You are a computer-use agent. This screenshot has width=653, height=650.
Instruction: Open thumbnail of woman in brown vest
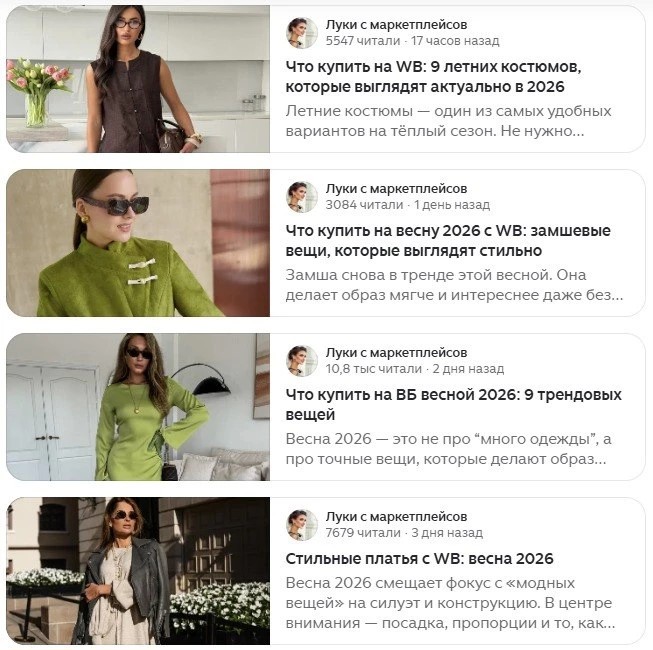(x=138, y=79)
